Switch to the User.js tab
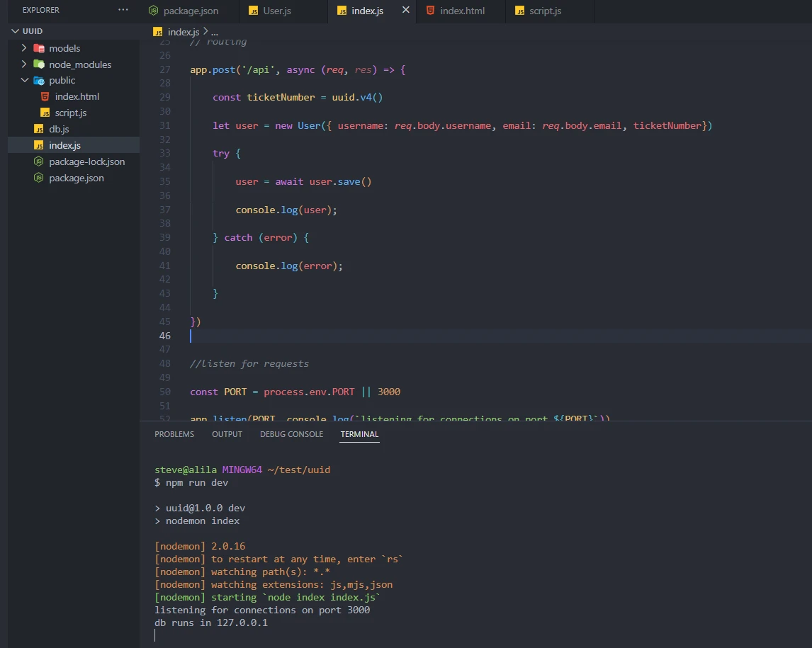812x648 pixels. click(x=277, y=11)
